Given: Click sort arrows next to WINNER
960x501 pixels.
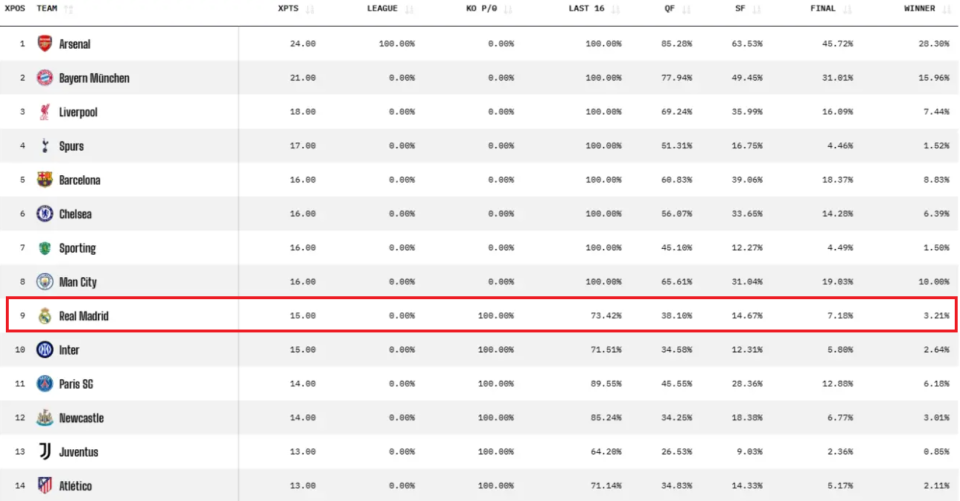Looking at the screenshot, I should 946,9.
